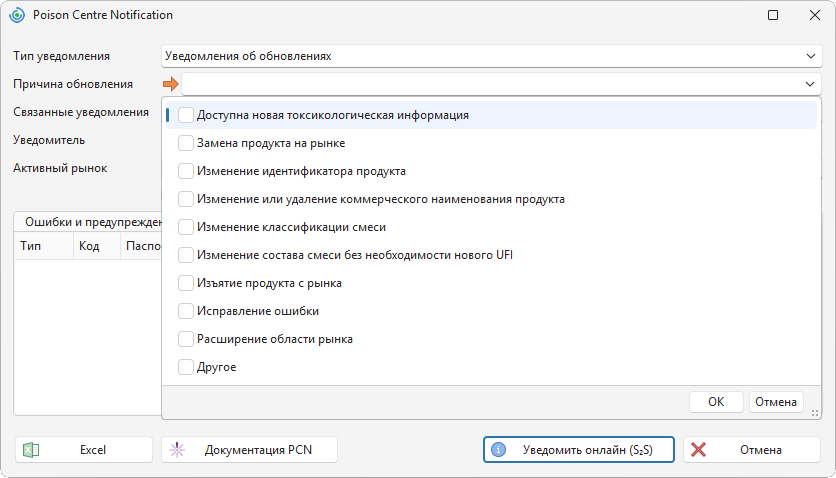Click the Poison Centre Notification app icon

17,15
